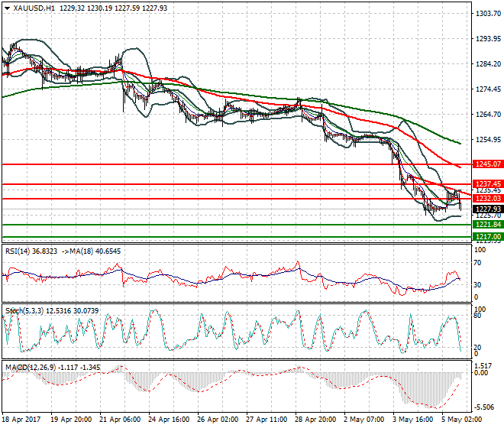Select the 1254.95 price scale value
This screenshot has width=504, height=428.
(x=487, y=140)
